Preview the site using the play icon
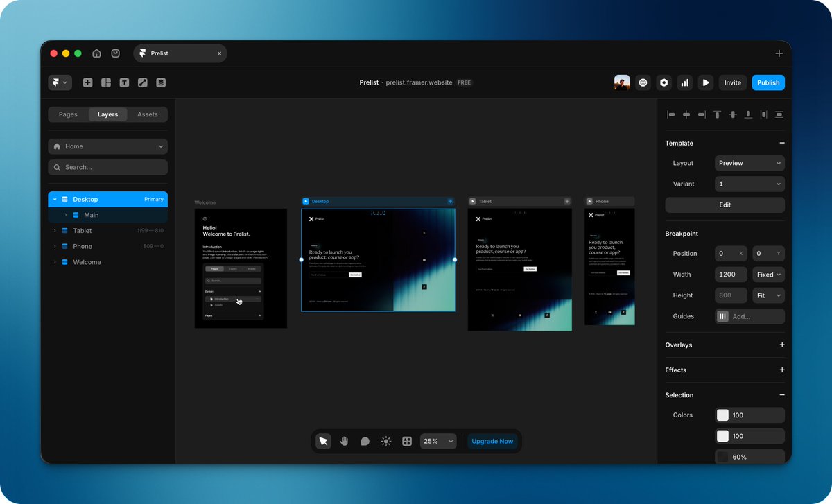 tap(706, 82)
